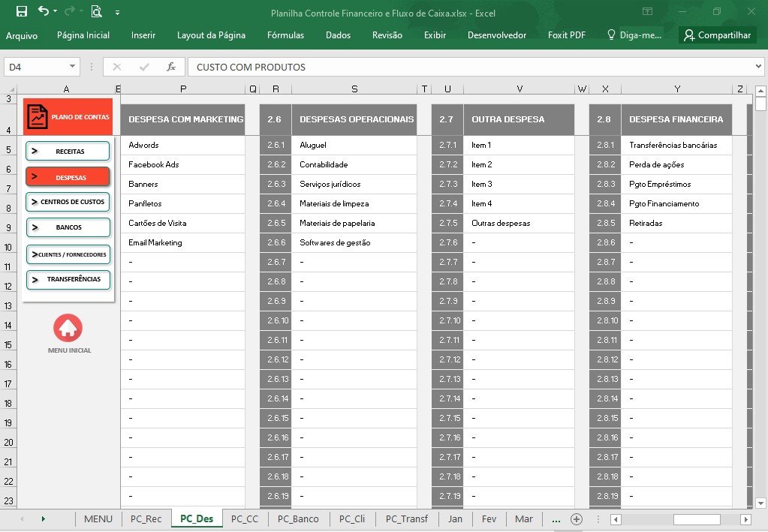Open the Print Preview icon

(97, 11)
